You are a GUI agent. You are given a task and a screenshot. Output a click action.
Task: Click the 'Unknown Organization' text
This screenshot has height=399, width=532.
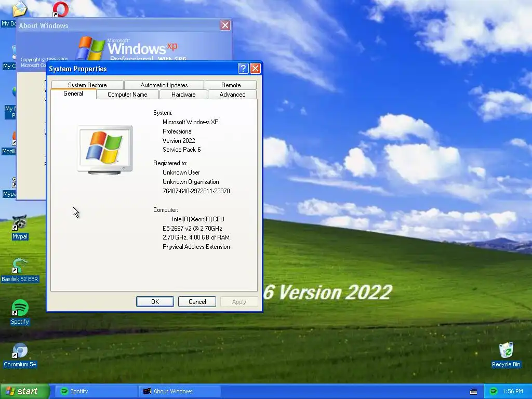(x=191, y=182)
